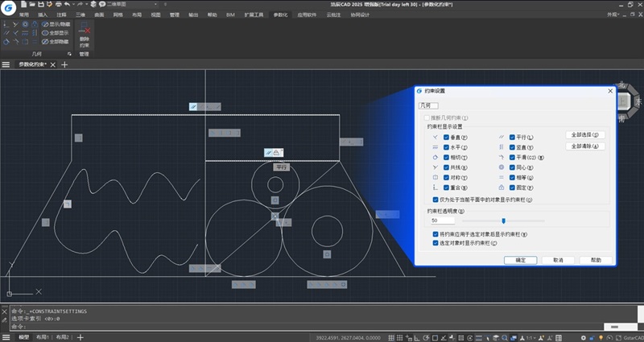Screen dimensions: 644x342
Task: Click the 全部隐藏 (Hide All) constraints icon
Action: click(x=43, y=42)
